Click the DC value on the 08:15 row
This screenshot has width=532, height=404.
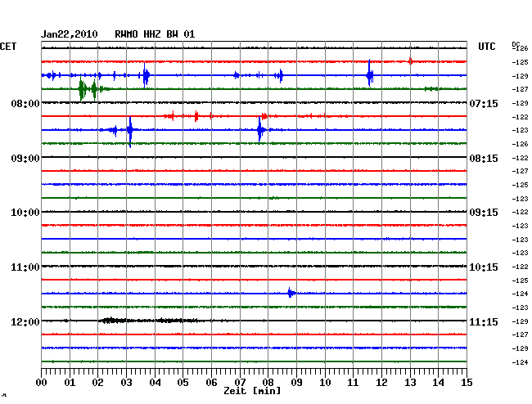pyautogui.click(x=520, y=158)
